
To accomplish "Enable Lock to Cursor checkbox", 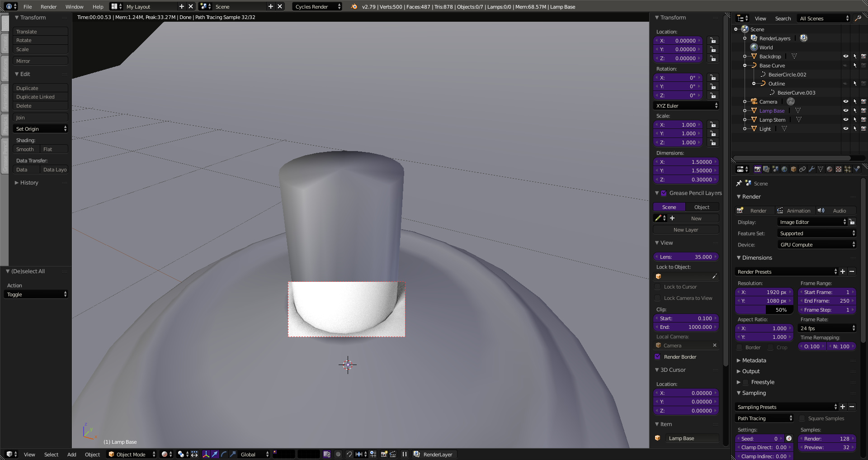I will [657, 286].
